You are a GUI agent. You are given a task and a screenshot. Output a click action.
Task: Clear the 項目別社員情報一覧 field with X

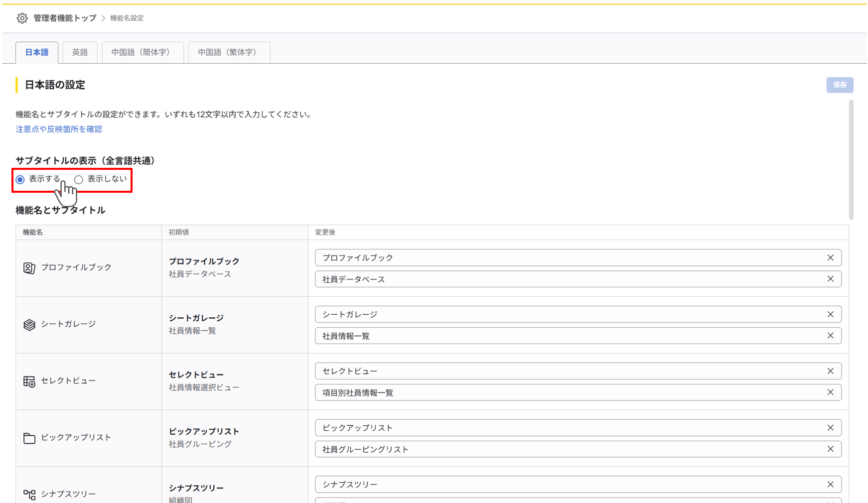click(830, 392)
